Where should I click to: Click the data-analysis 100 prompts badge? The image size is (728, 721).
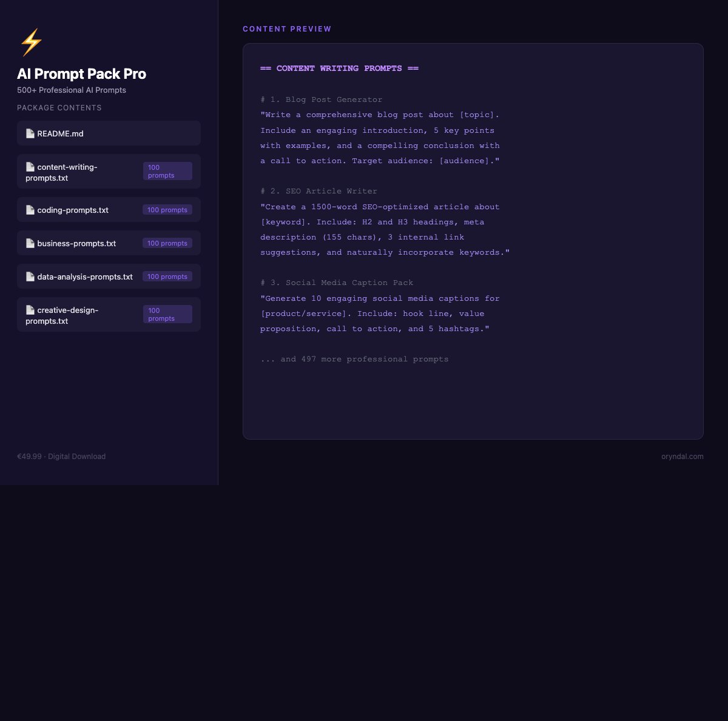(x=167, y=277)
